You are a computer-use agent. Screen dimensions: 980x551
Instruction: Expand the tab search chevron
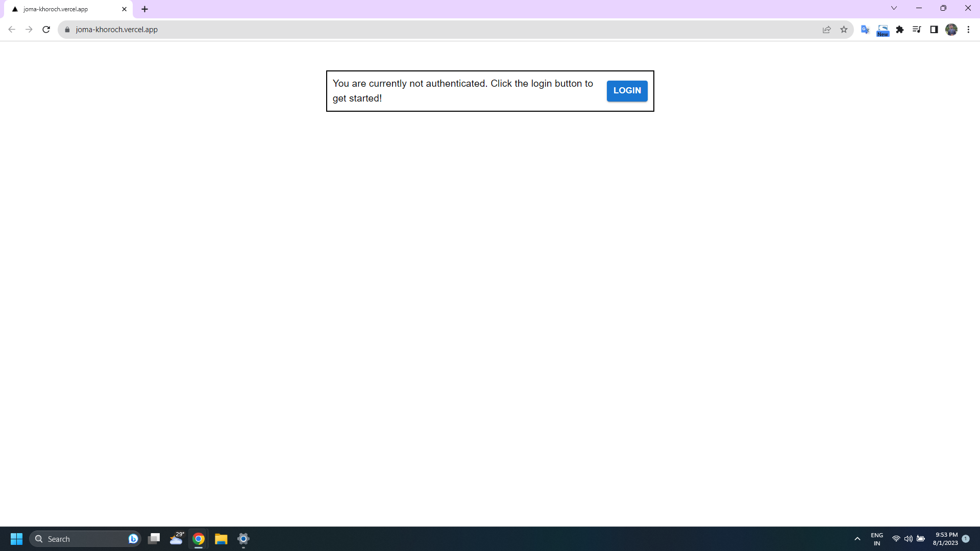click(894, 8)
